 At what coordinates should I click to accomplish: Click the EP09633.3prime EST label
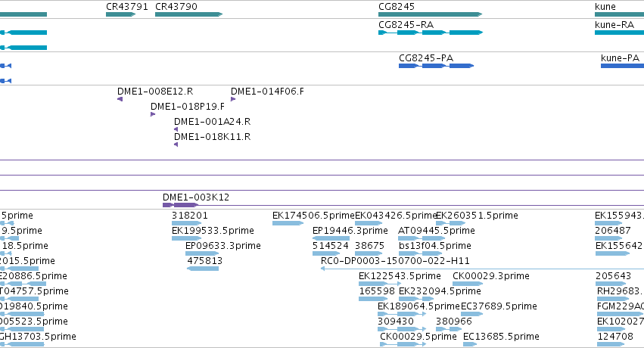point(223,246)
